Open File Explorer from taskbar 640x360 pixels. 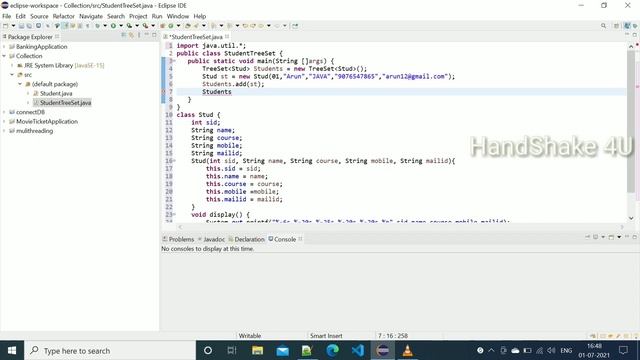tap(258, 350)
